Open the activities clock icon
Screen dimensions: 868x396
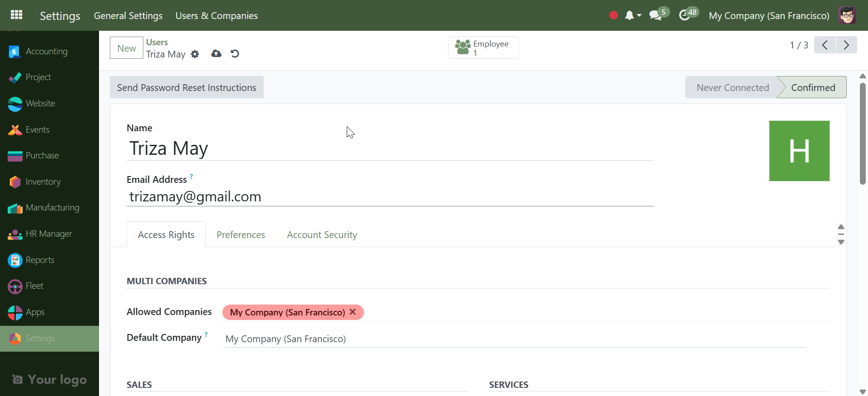(684, 15)
